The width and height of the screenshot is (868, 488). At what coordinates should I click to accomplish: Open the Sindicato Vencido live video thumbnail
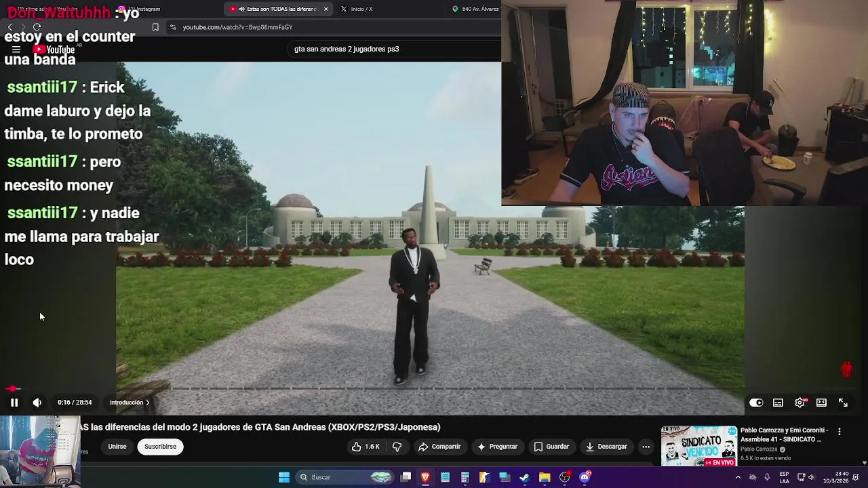click(699, 446)
